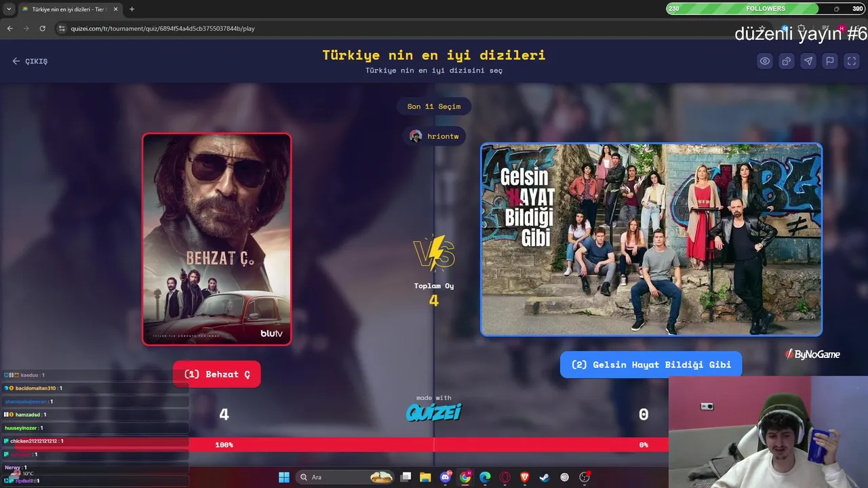Screen dimensions: 868x488
Task: Click the bacidomaltan310 vote row
Action: pyautogui.click(x=95, y=388)
